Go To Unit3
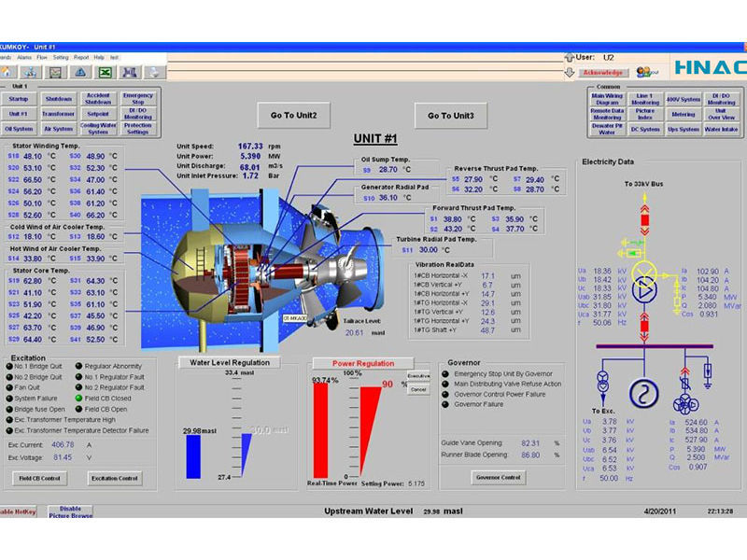This screenshot has height=560, width=747. 451,115
